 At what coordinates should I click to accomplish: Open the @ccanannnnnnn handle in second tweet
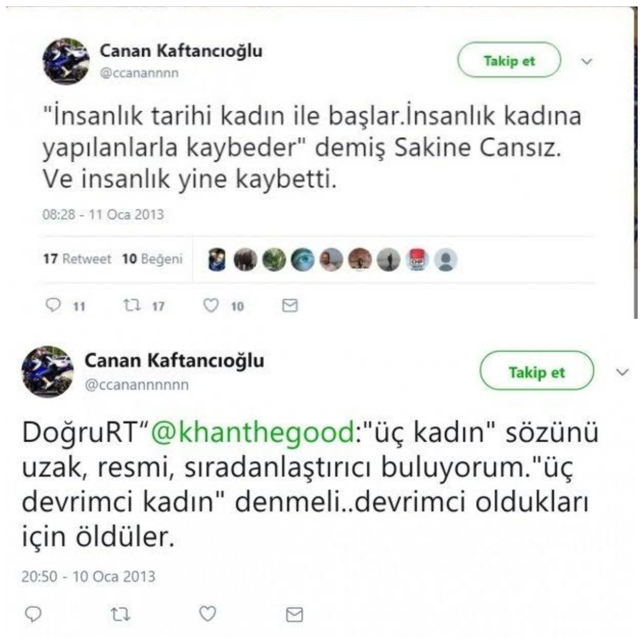[x=137, y=384]
